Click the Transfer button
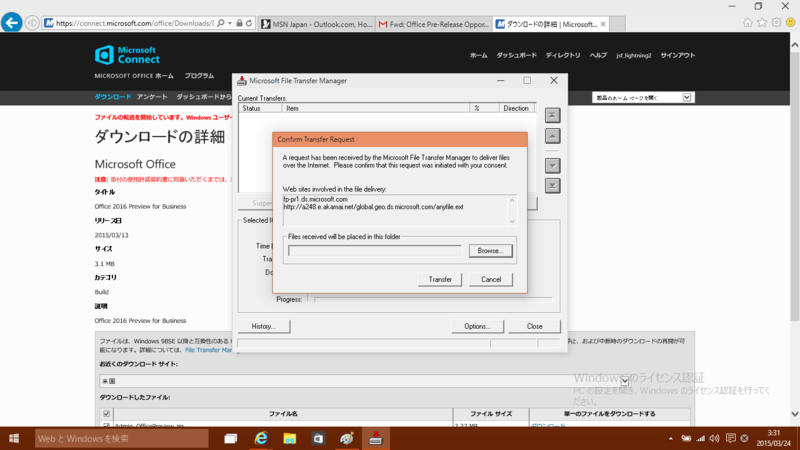 coord(440,279)
